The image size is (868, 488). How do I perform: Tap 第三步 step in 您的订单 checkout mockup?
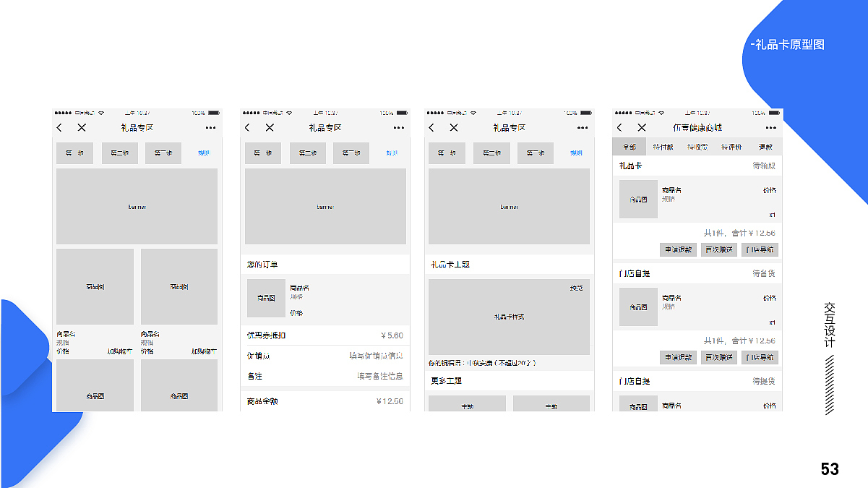(351, 153)
